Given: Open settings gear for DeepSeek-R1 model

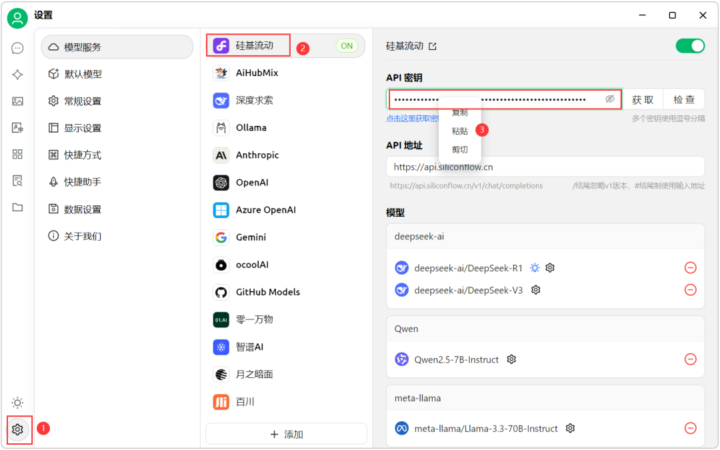Looking at the screenshot, I should (550, 268).
